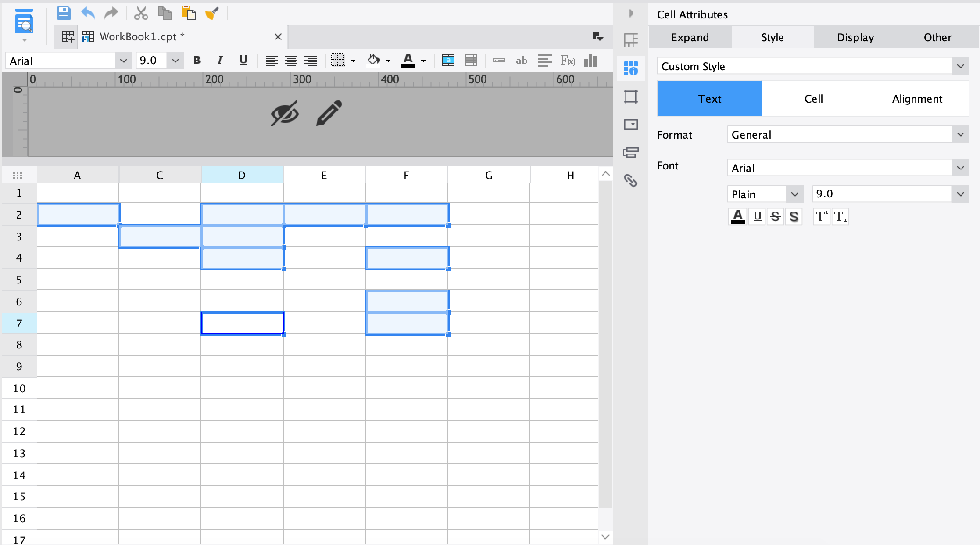This screenshot has height=545, width=980.
Task: Click the hidden-eye icon in header area
Action: click(285, 113)
